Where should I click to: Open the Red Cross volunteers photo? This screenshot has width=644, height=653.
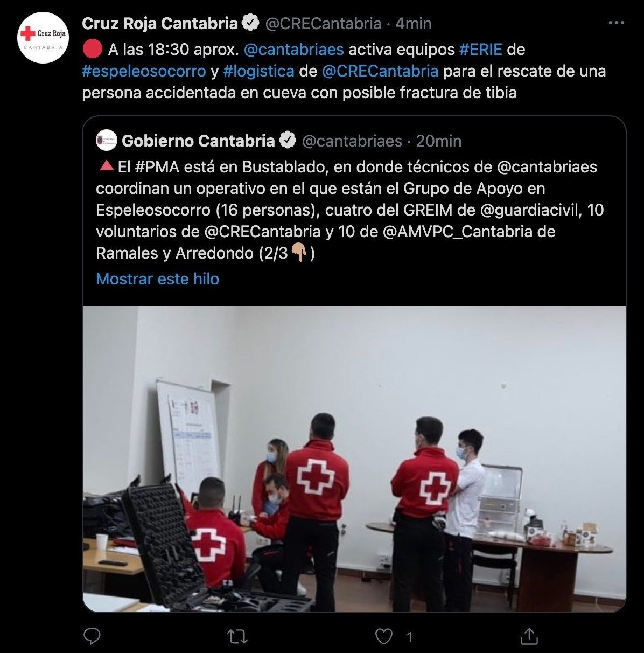(354, 459)
